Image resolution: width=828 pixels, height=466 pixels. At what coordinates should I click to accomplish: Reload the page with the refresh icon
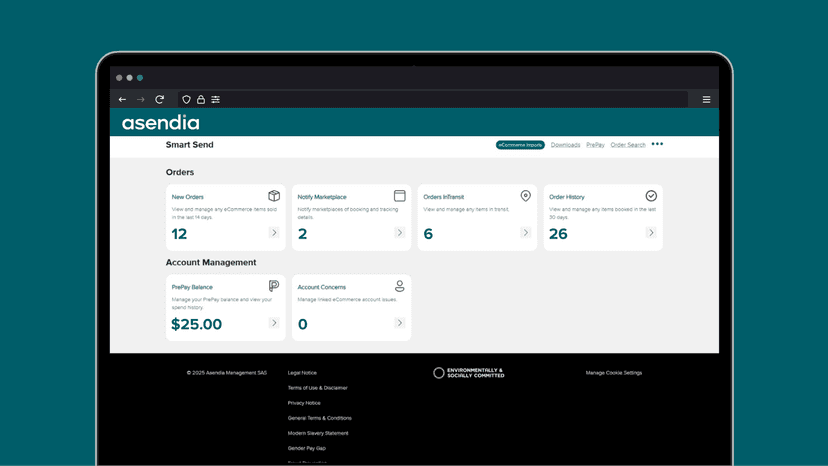click(x=159, y=99)
